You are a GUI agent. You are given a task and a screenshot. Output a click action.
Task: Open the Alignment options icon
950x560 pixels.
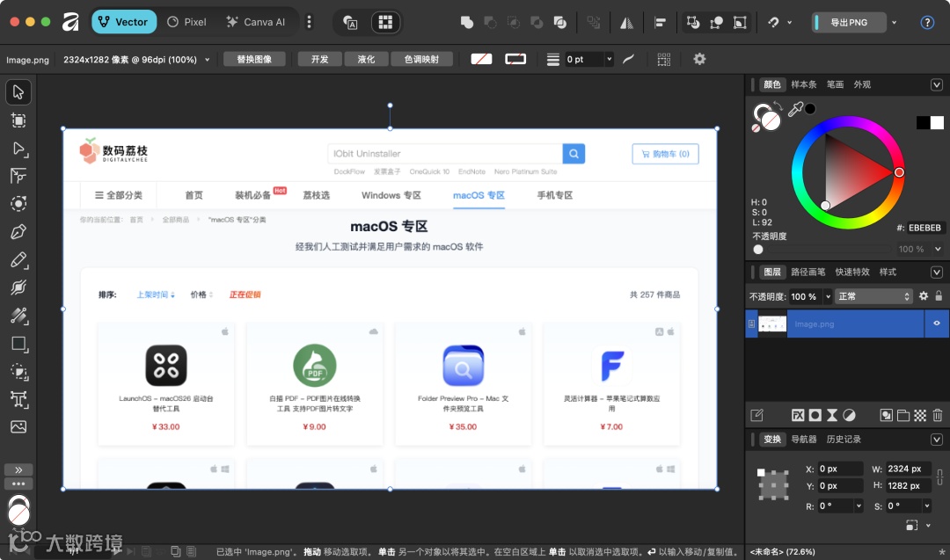[x=660, y=22]
